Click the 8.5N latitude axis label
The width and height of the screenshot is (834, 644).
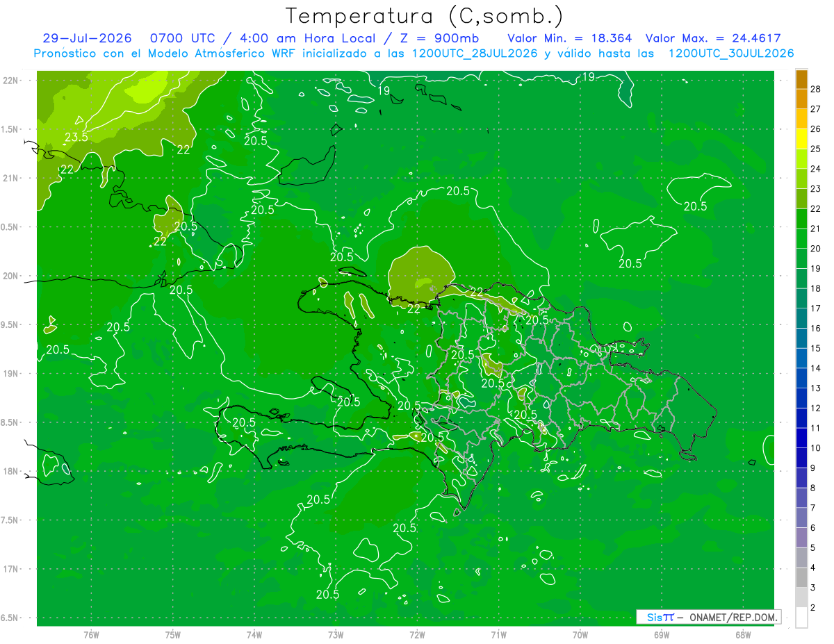click(x=10, y=422)
